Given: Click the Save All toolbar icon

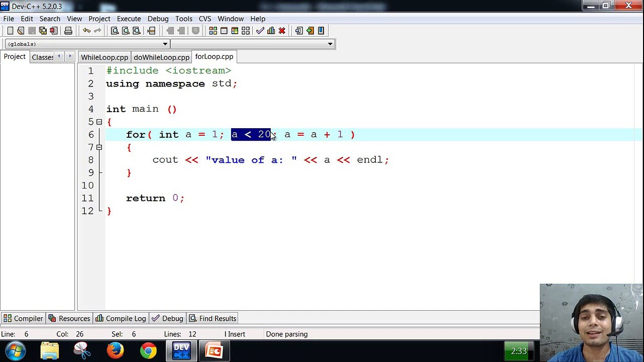Looking at the screenshot, I should tap(43, 31).
